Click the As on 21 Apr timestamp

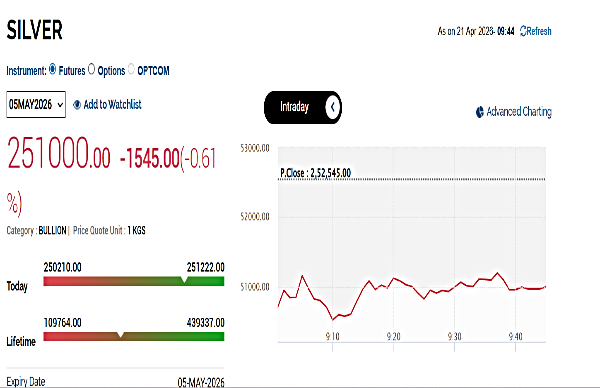click(476, 31)
